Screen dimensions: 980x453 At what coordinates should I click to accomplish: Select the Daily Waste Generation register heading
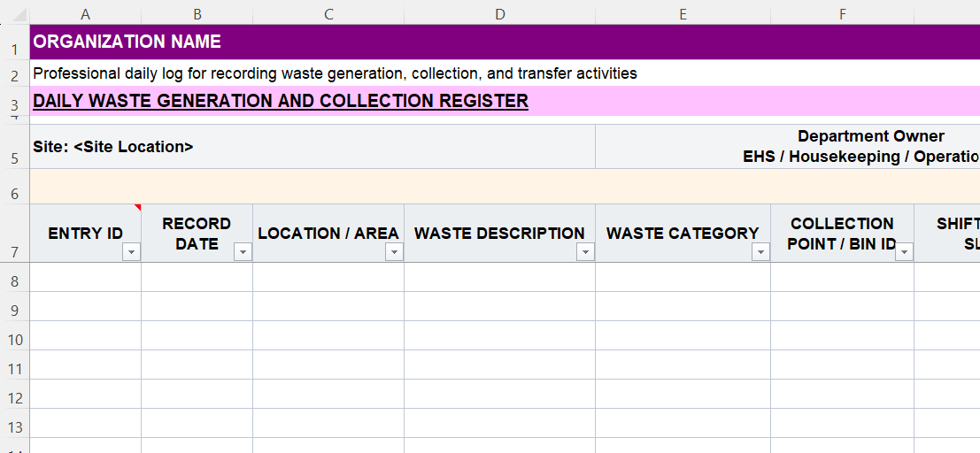(x=281, y=101)
